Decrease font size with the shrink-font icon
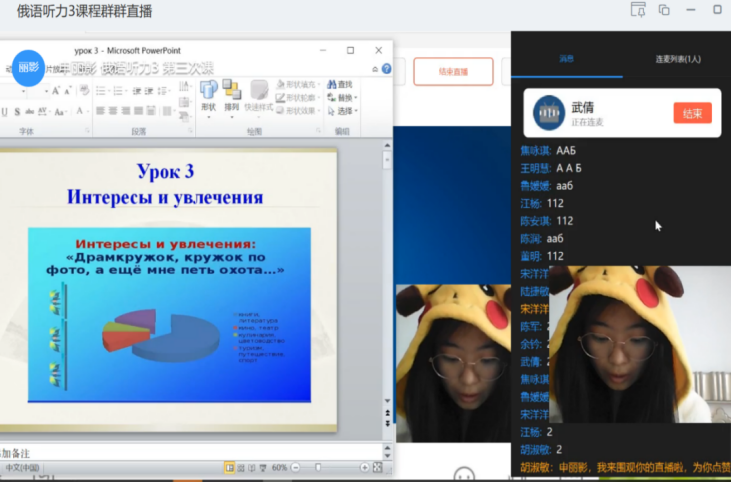The width and height of the screenshot is (731, 482). (68, 91)
